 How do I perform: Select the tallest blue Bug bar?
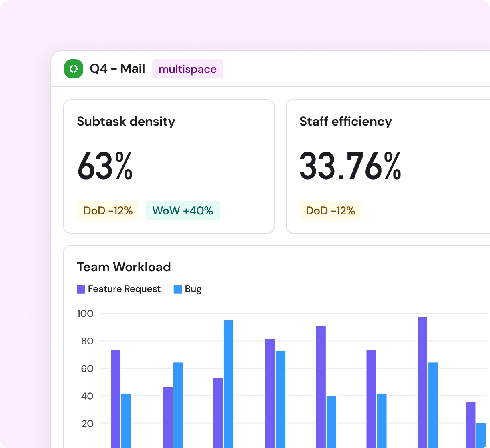229,384
